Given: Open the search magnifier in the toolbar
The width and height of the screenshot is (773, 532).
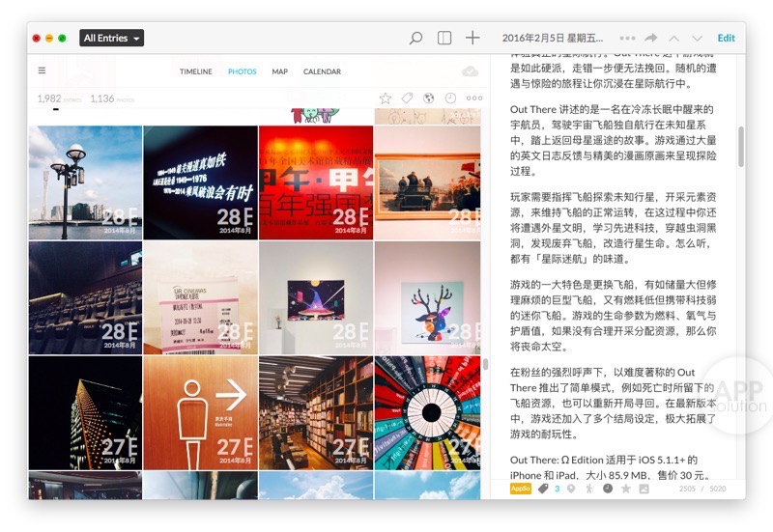Looking at the screenshot, I should (x=415, y=38).
